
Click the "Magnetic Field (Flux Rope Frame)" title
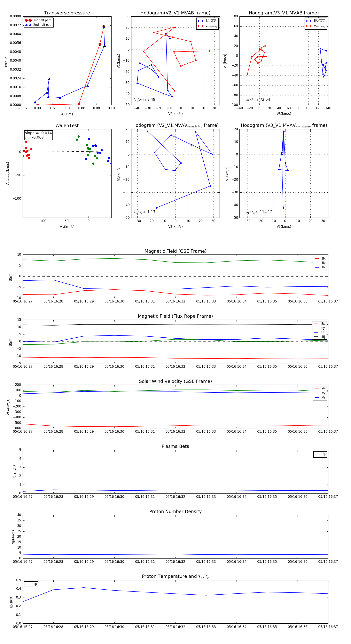[175, 316]
